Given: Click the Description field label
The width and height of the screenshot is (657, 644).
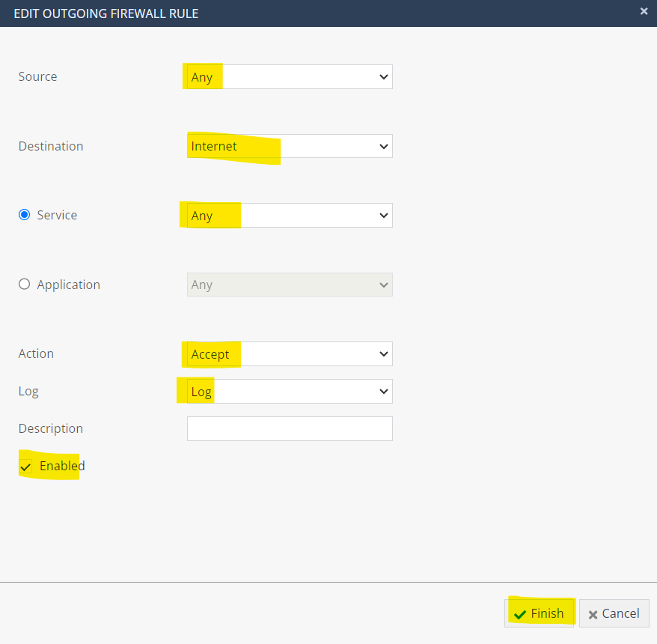Looking at the screenshot, I should [x=51, y=428].
